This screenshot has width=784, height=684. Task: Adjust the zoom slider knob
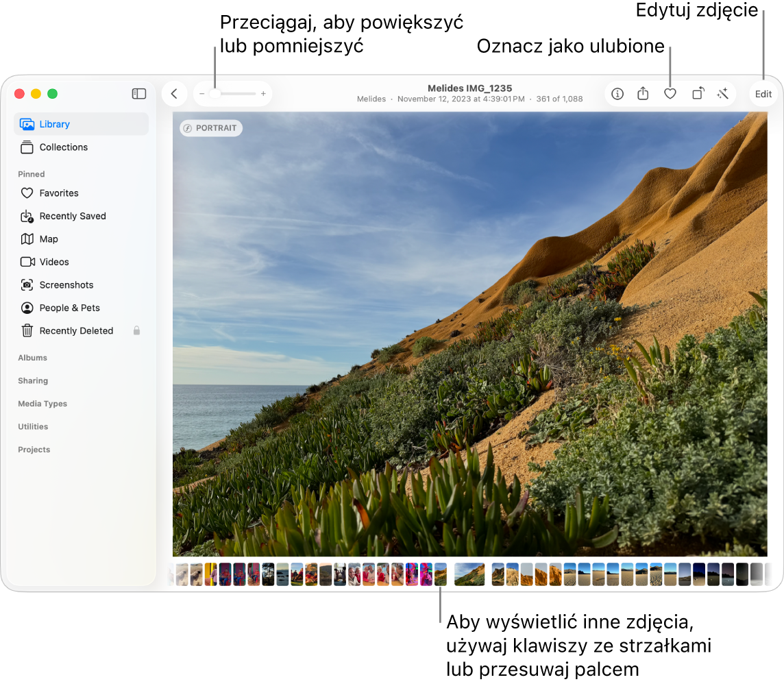point(215,93)
